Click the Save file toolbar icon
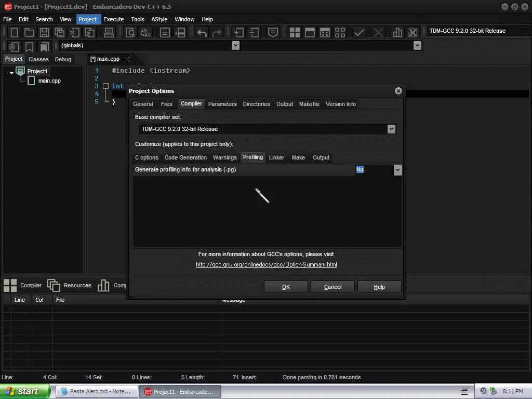 pyautogui.click(x=44, y=33)
